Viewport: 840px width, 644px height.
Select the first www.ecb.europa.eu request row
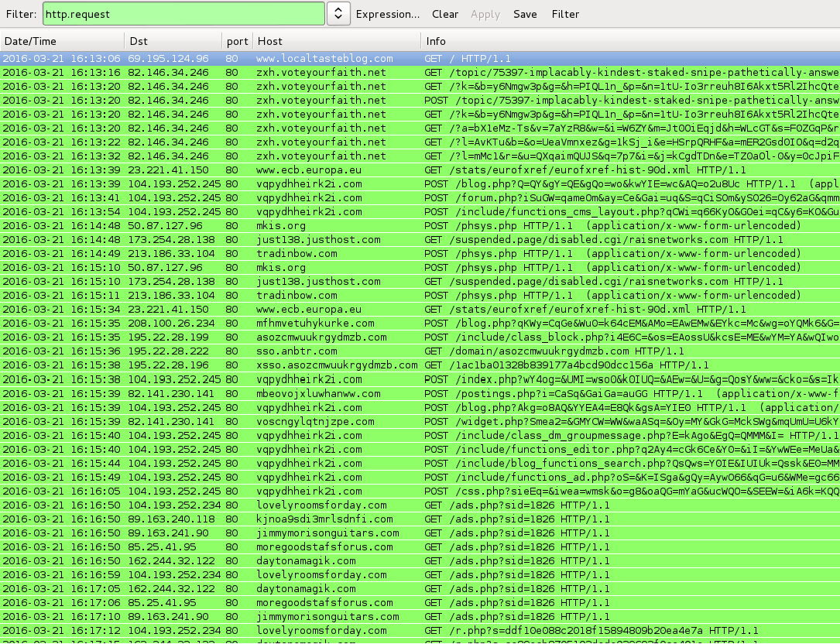coord(309,170)
